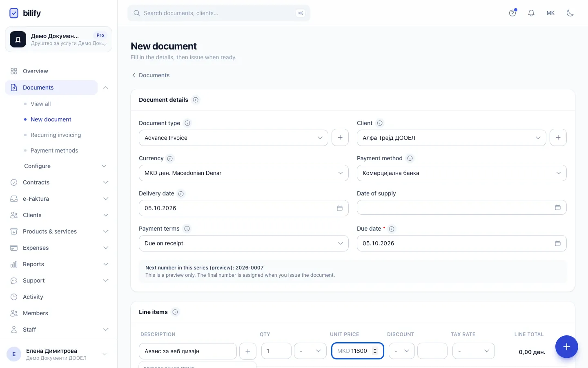
Task: Focus the search documents field
Action: tap(219, 13)
